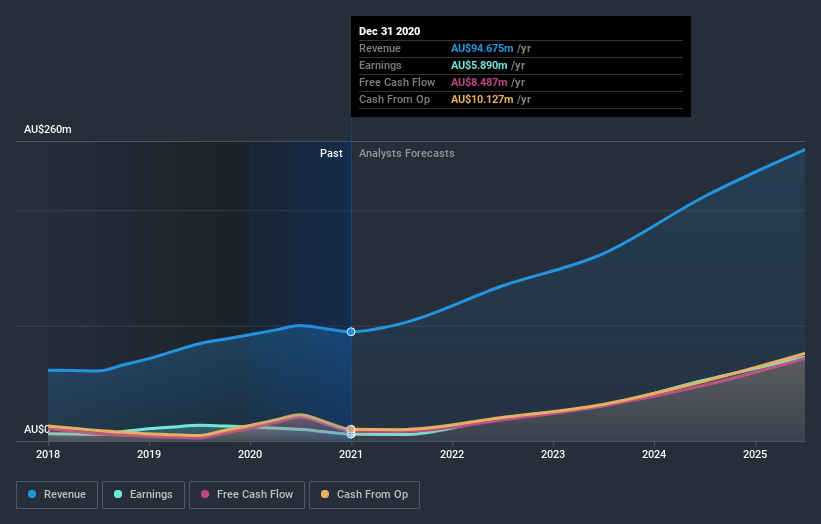Toggle the Earnings legend series

pyautogui.click(x=143, y=495)
